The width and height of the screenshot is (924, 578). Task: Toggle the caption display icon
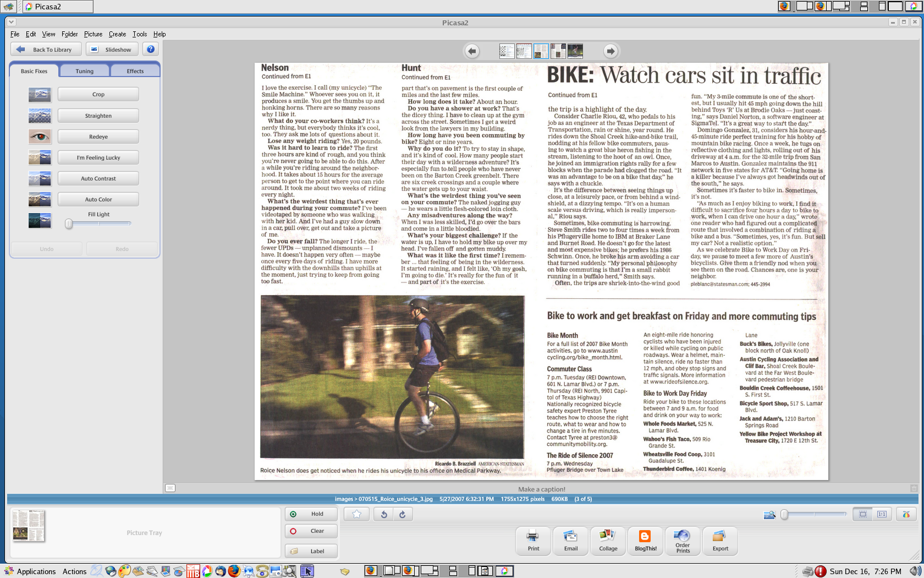[170, 488]
